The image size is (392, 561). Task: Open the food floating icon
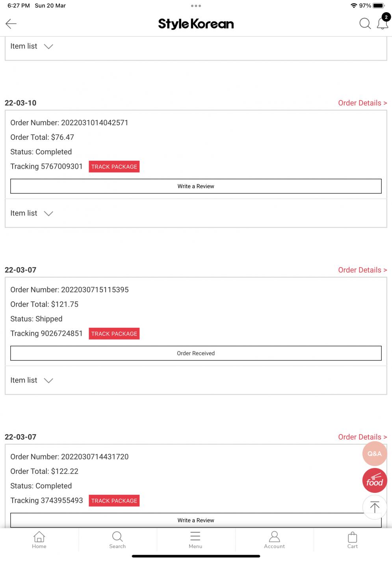point(374,481)
